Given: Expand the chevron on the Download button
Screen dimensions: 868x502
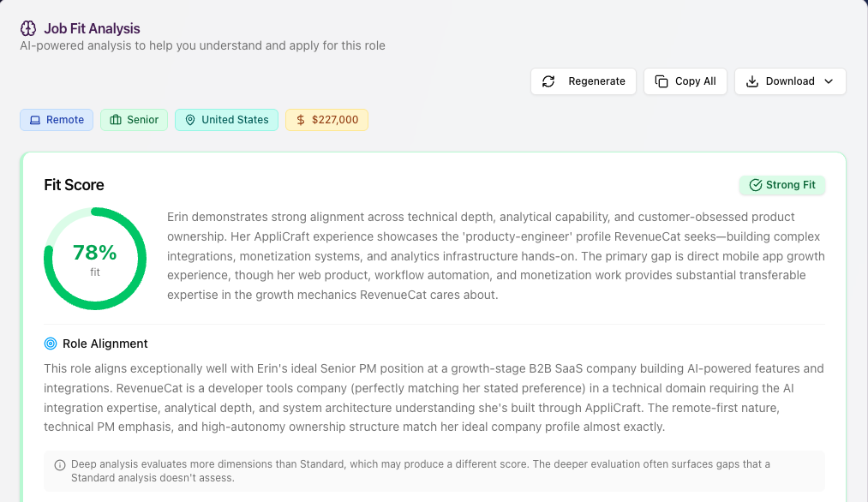Looking at the screenshot, I should (x=829, y=81).
